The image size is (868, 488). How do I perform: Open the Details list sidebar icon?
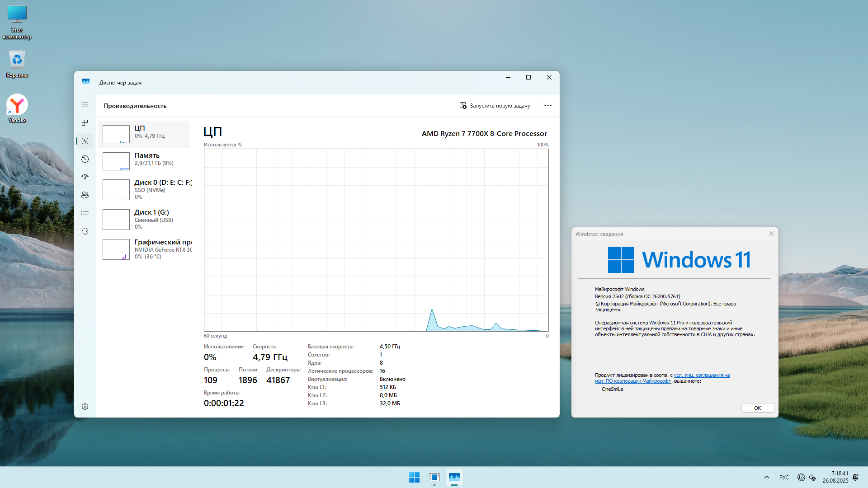click(85, 213)
